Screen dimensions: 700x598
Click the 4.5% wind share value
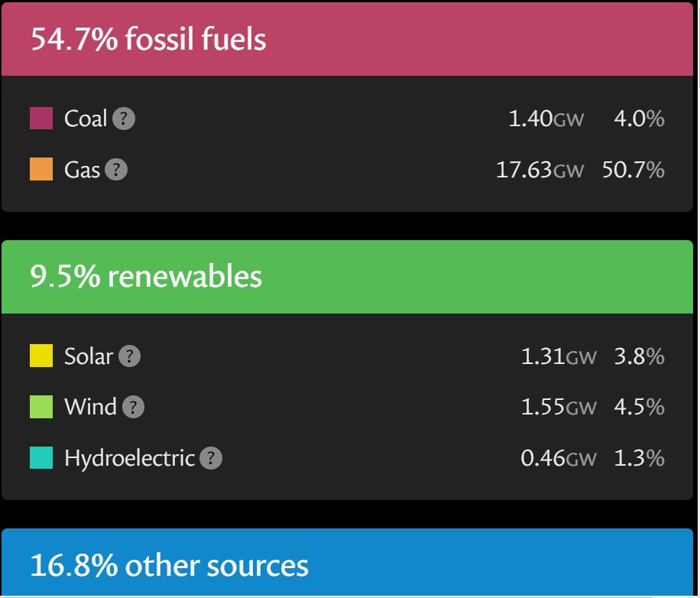click(639, 408)
